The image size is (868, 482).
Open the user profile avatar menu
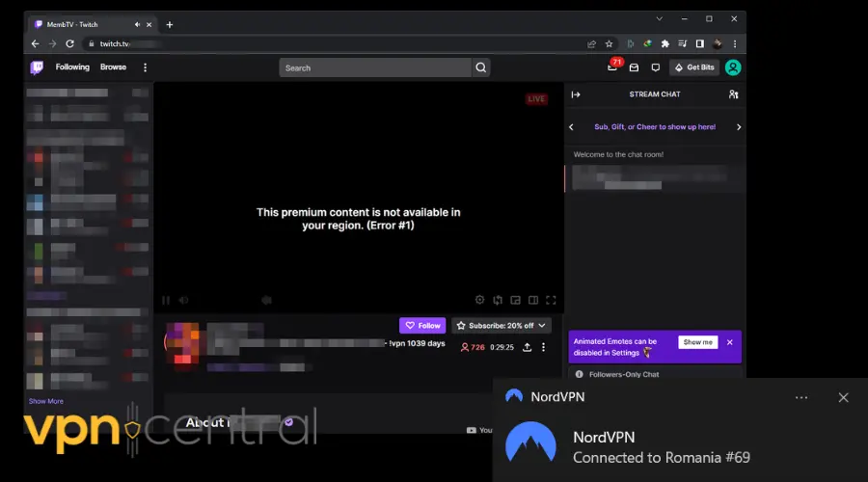[733, 67]
